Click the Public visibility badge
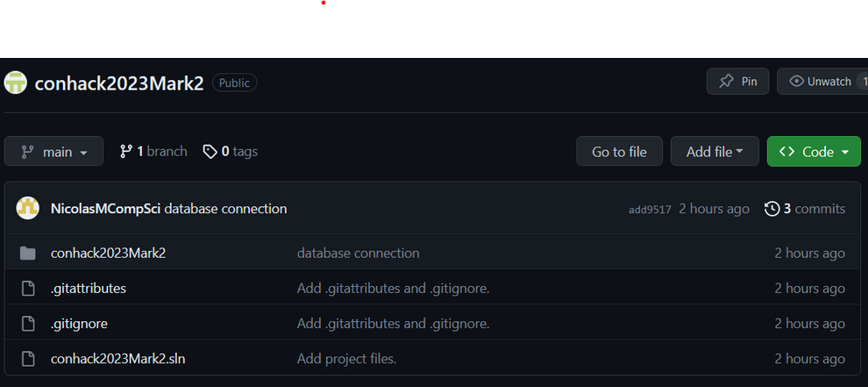Screen dimensions: 868x387 (x=234, y=82)
